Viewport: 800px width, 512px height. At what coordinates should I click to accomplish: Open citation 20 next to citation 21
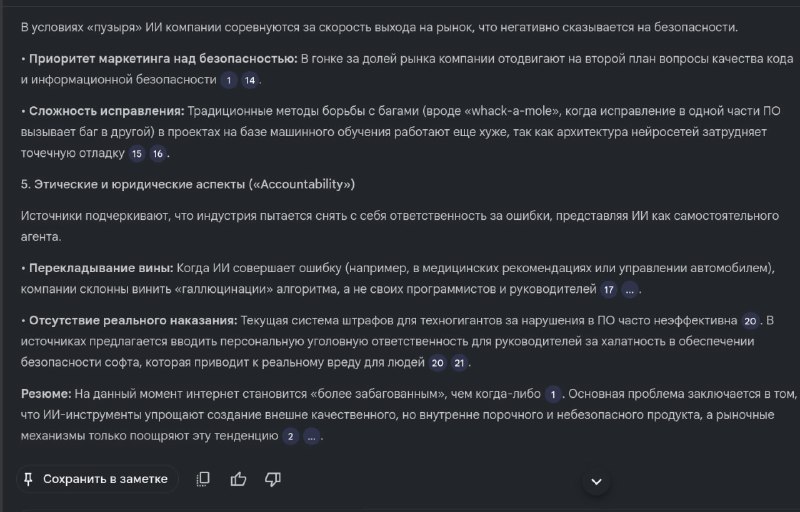[438, 363]
